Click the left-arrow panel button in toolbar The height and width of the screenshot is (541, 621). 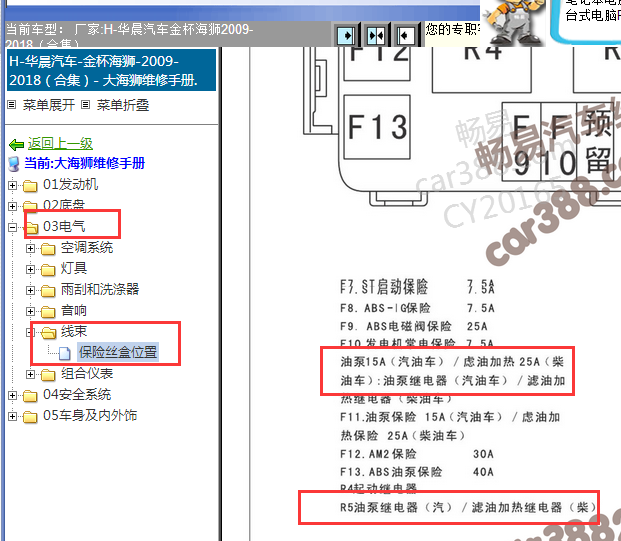(405, 36)
